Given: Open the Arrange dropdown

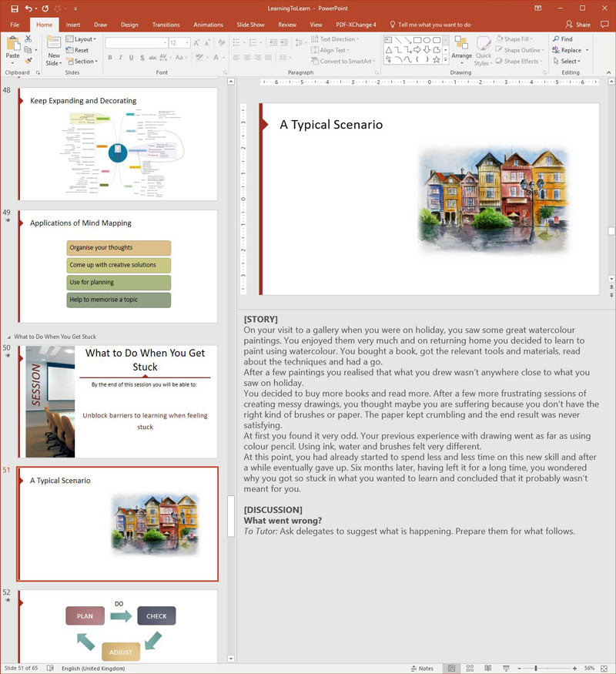Looking at the screenshot, I should click(x=462, y=51).
